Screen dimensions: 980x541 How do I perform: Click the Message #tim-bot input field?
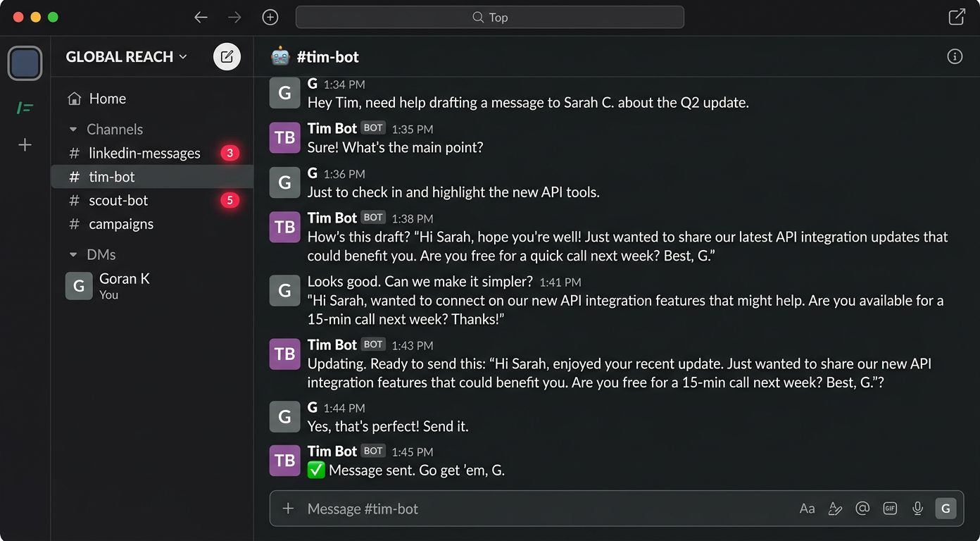[535, 509]
